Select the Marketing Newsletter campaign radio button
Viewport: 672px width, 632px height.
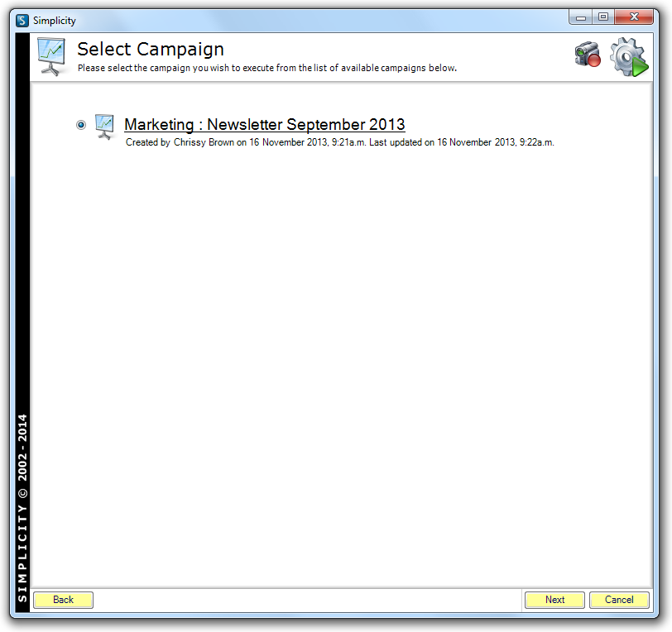pyautogui.click(x=81, y=125)
